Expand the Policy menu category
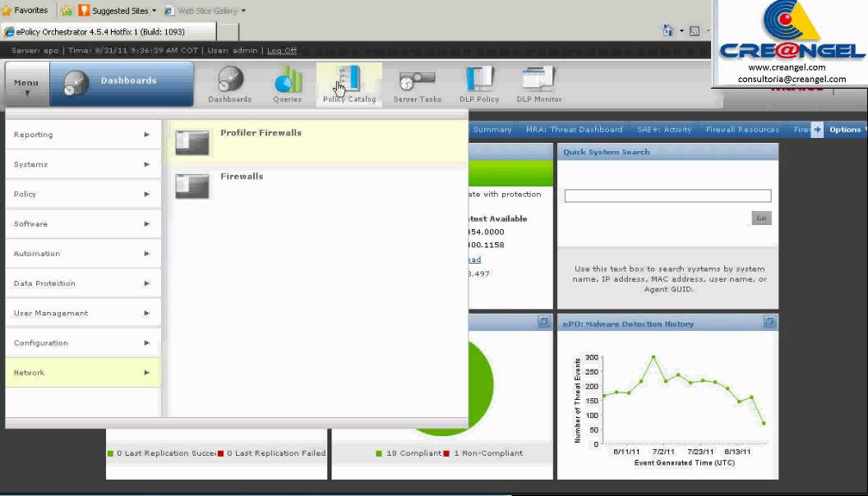The height and width of the screenshot is (496, 868). [83, 194]
